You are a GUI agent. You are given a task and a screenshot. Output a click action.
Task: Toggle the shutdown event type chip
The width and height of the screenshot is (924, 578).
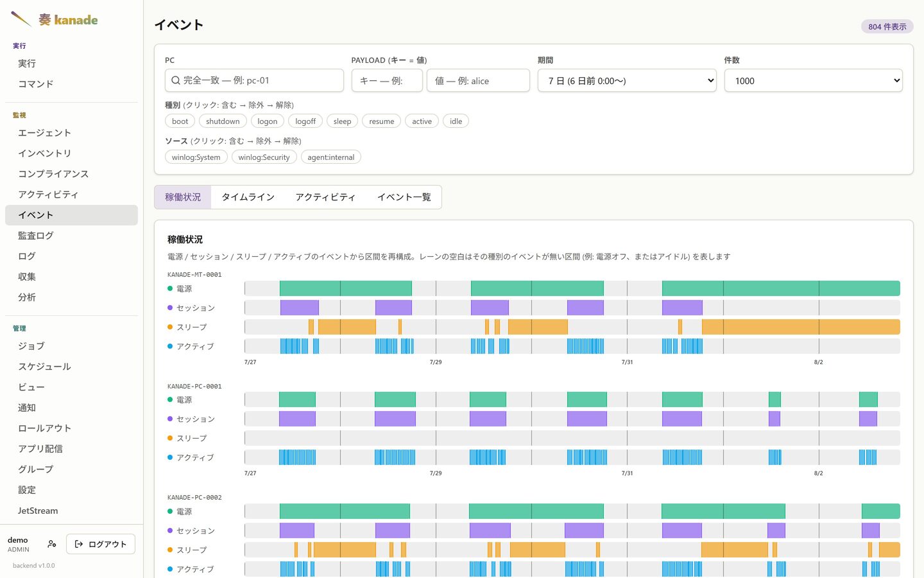coord(223,121)
